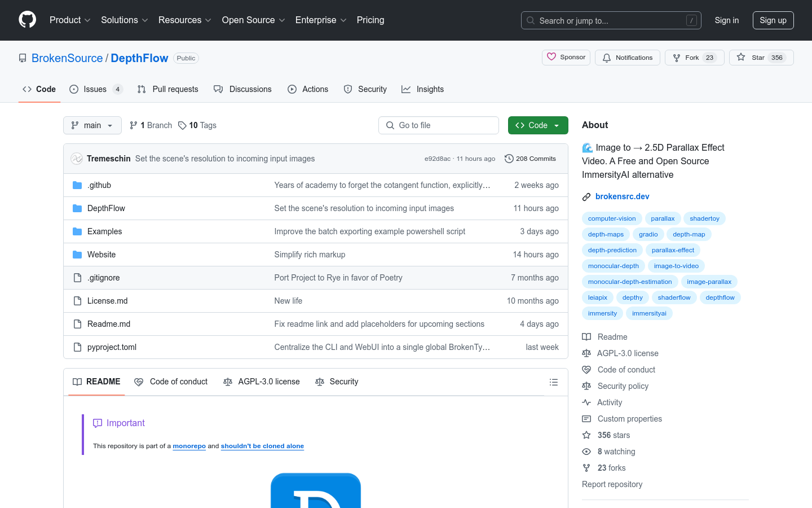This screenshot has width=812, height=508.
Task: Open the License.md file
Action: (x=108, y=301)
